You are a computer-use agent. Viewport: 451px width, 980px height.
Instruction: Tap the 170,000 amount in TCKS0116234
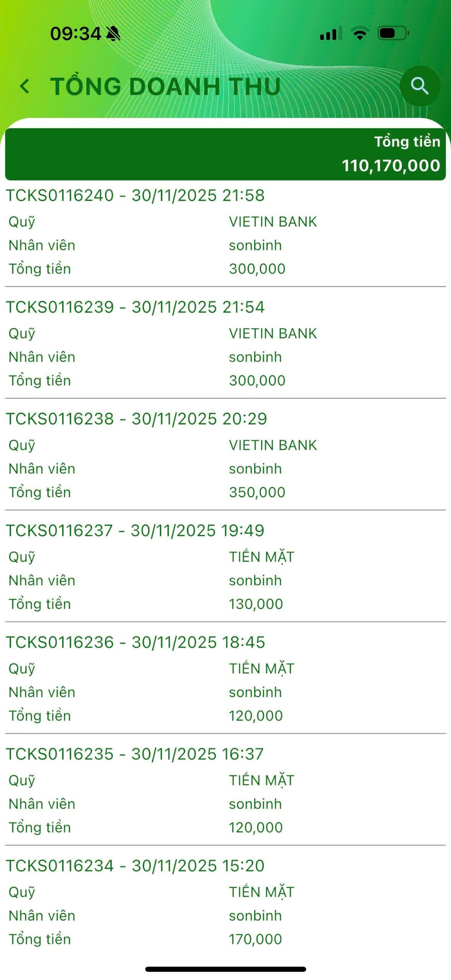click(x=255, y=939)
